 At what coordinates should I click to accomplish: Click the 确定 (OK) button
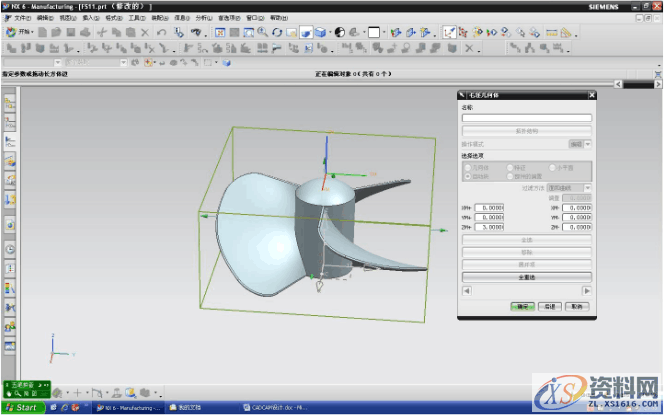(520, 307)
